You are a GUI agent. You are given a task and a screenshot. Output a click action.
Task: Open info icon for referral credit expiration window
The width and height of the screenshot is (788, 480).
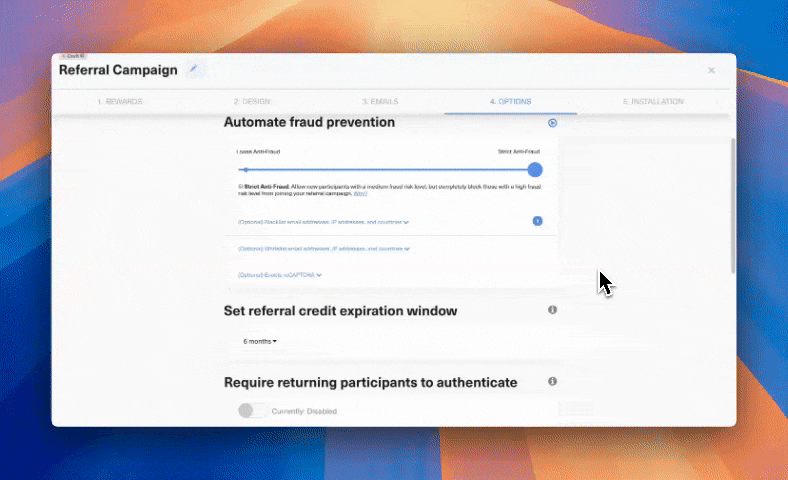coord(552,310)
